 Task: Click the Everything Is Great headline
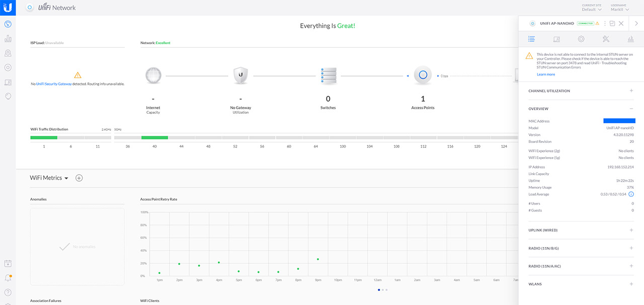pyautogui.click(x=328, y=26)
